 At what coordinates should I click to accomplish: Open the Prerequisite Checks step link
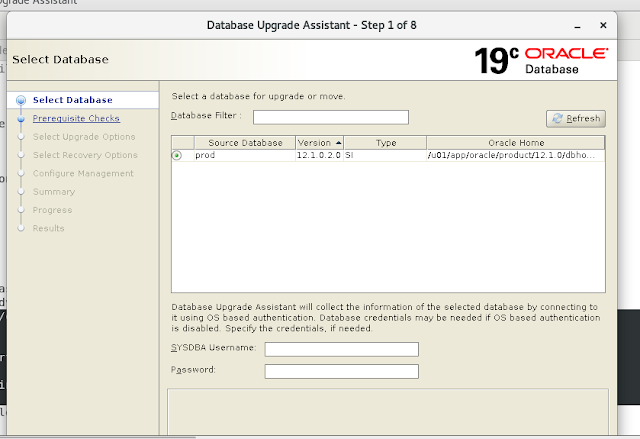76,118
